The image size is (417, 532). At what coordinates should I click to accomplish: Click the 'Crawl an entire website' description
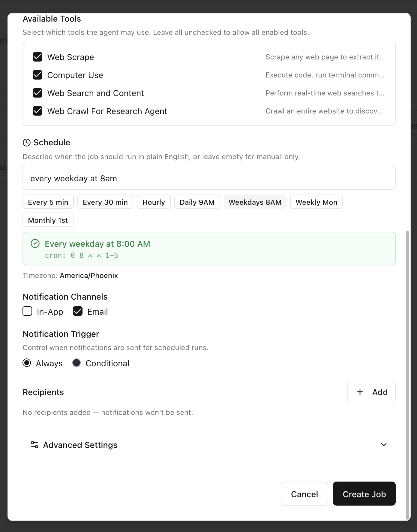pos(324,111)
